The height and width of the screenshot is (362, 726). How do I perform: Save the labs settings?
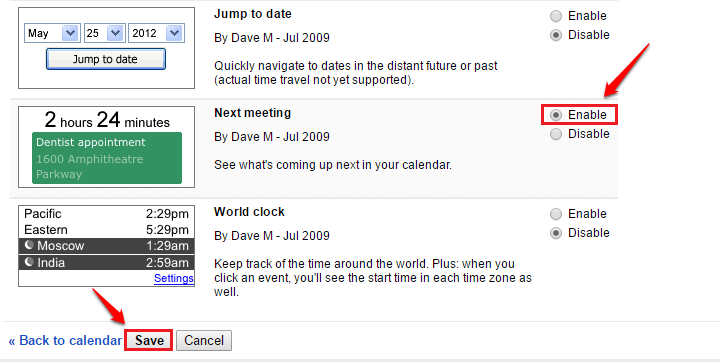(149, 341)
